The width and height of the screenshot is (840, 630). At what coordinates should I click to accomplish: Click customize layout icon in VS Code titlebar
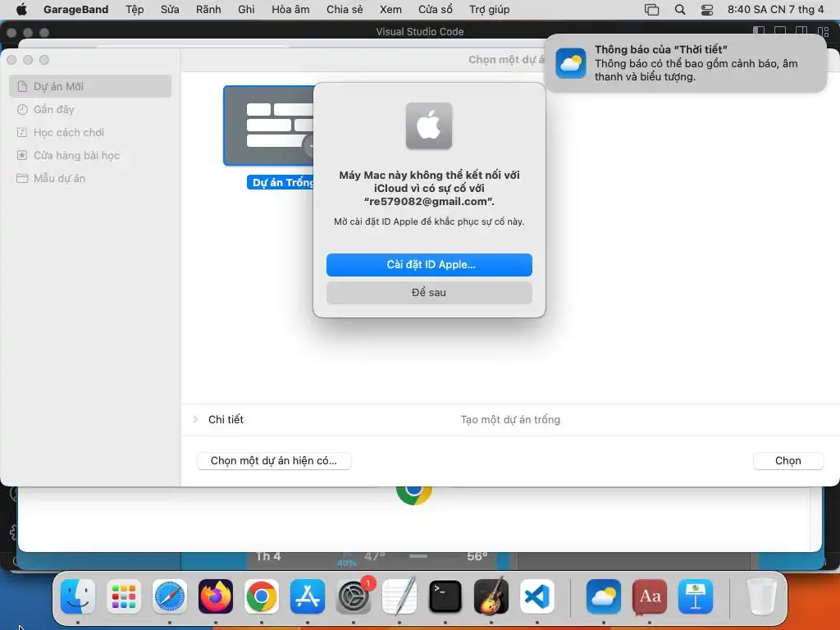tap(824, 32)
